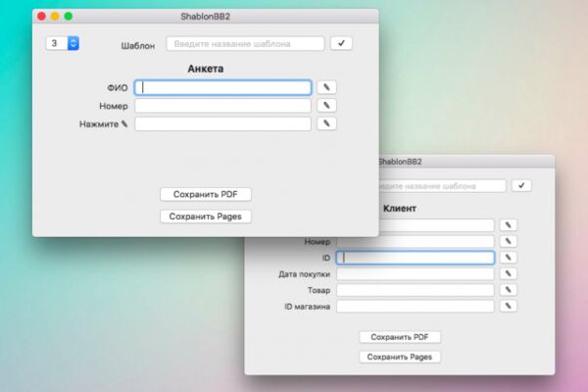Focus the Шаблон name input field
The width and height of the screenshot is (588, 392).
[246, 43]
